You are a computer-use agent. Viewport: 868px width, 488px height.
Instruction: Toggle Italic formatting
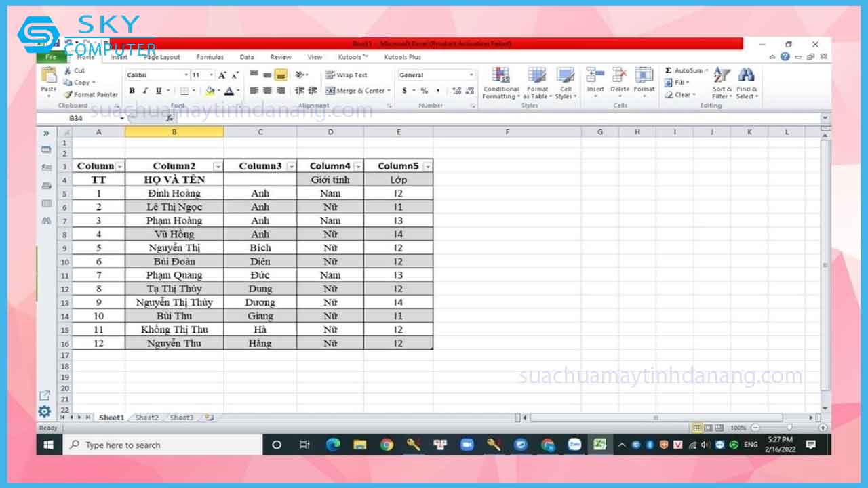click(145, 91)
